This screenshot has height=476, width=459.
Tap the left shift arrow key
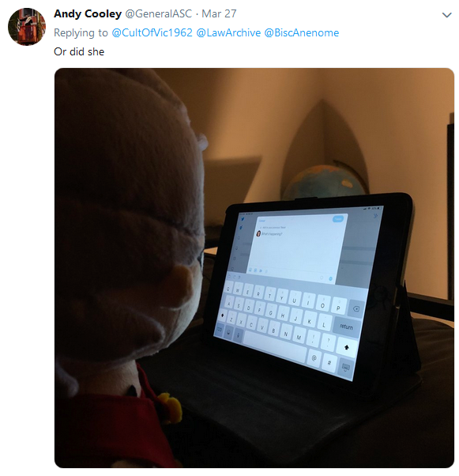click(222, 315)
